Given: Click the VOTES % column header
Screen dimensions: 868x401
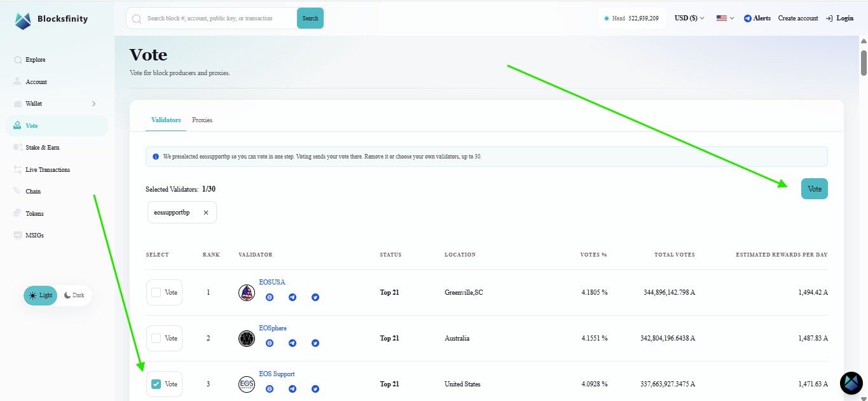Looking at the screenshot, I should 594,255.
